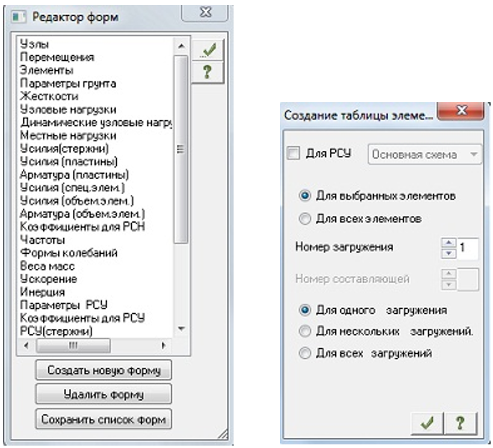493x448 pixels.
Task: Confirm with green checkmark in Редактор форм
Action: (208, 50)
